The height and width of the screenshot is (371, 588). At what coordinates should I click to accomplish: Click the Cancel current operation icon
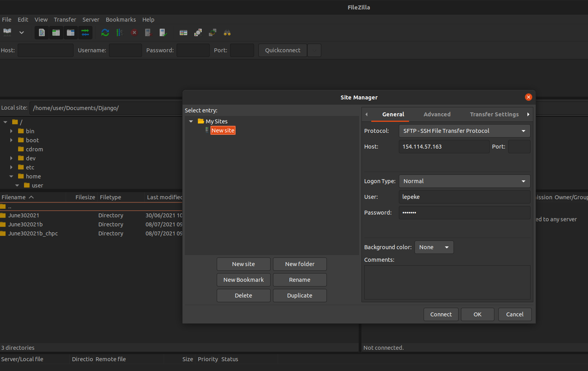[x=134, y=33]
